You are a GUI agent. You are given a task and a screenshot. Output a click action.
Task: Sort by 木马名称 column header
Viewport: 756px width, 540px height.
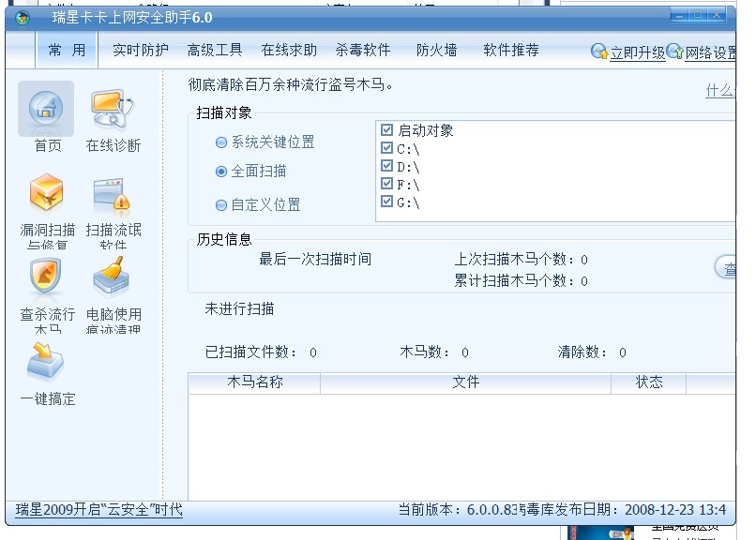pos(254,382)
